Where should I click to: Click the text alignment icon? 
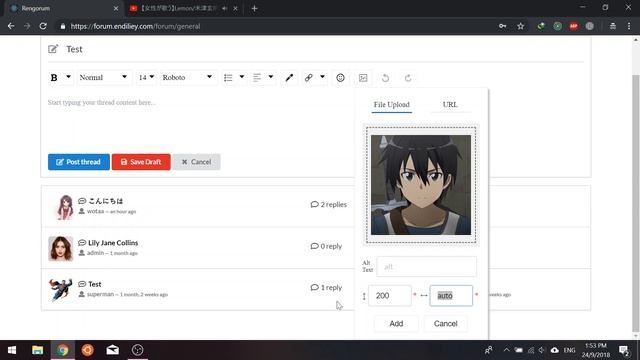(x=257, y=78)
